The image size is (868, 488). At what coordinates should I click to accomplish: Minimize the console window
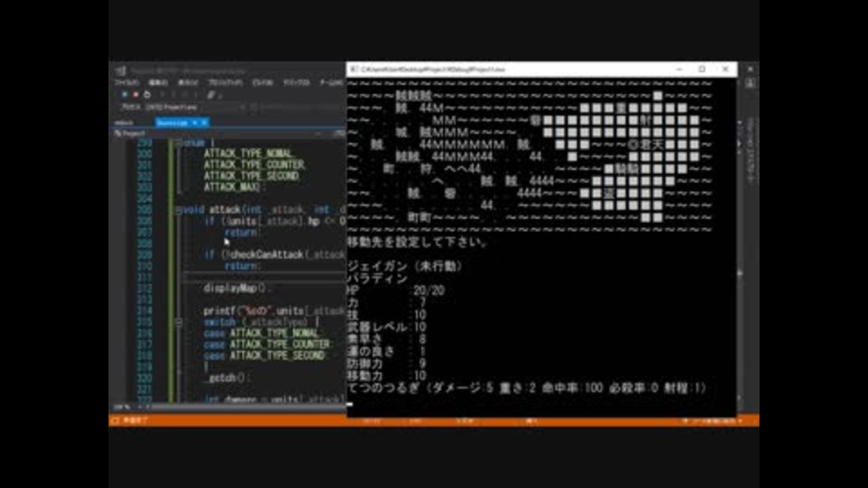click(679, 70)
